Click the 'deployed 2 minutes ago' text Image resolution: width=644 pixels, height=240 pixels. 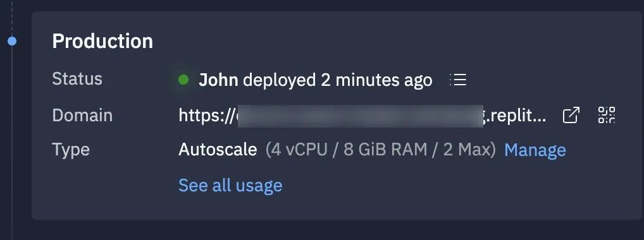(x=338, y=80)
